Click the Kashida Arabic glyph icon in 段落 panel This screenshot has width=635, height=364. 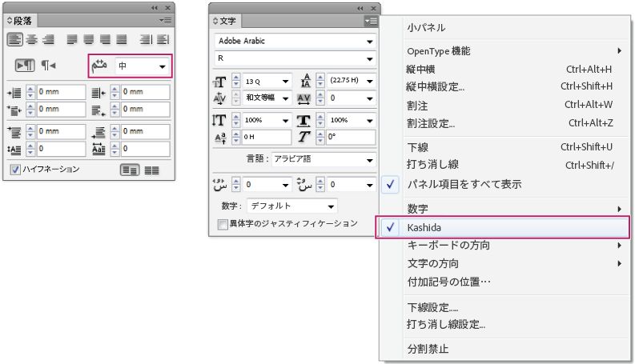pyautogui.click(x=99, y=66)
